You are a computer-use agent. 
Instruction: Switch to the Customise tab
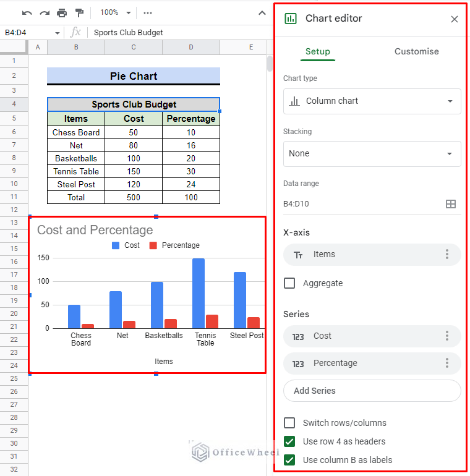click(x=416, y=51)
